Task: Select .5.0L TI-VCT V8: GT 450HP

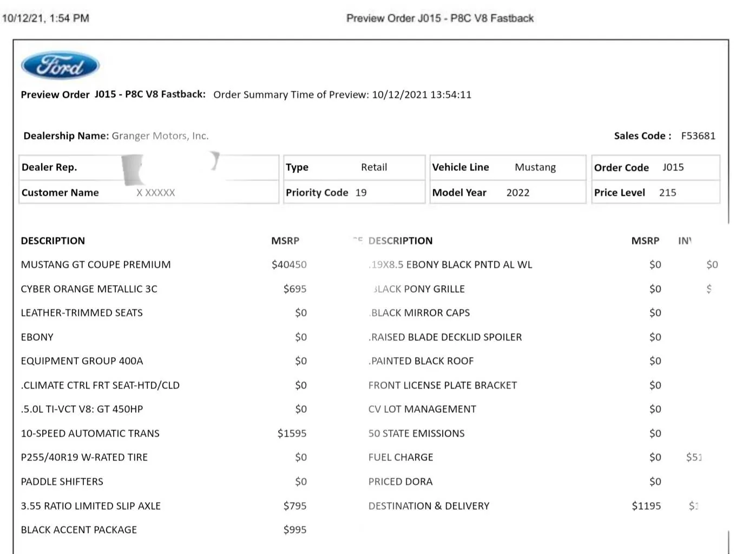Action: coord(82,409)
